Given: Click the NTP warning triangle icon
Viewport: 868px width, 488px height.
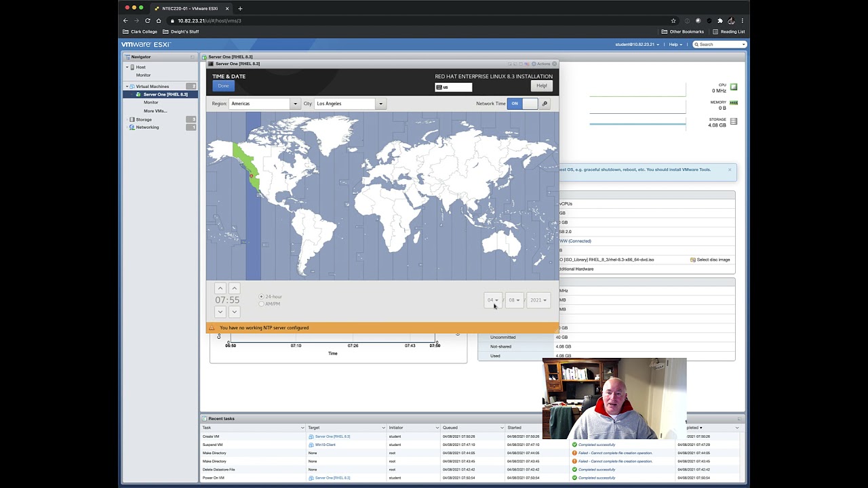Looking at the screenshot, I should 212,328.
